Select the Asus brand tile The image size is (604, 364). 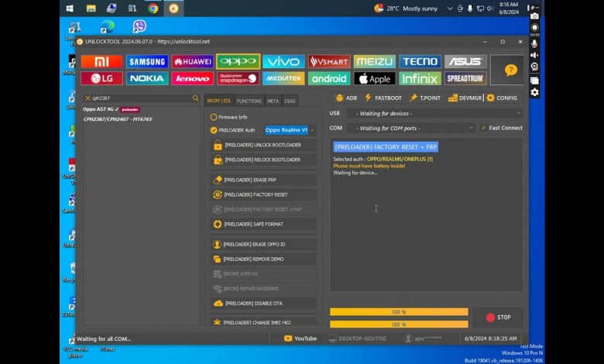pyautogui.click(x=465, y=62)
